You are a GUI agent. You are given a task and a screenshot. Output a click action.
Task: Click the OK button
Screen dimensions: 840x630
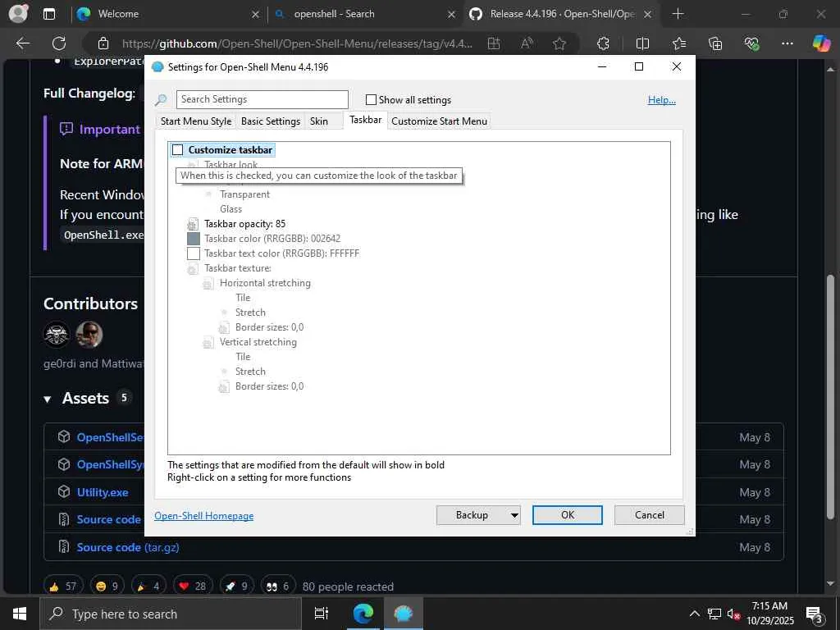tap(568, 515)
